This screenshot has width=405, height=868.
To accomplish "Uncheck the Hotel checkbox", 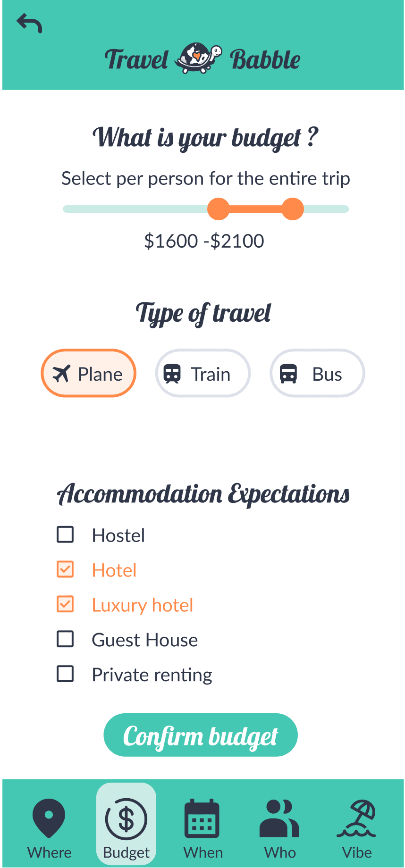I will point(65,570).
